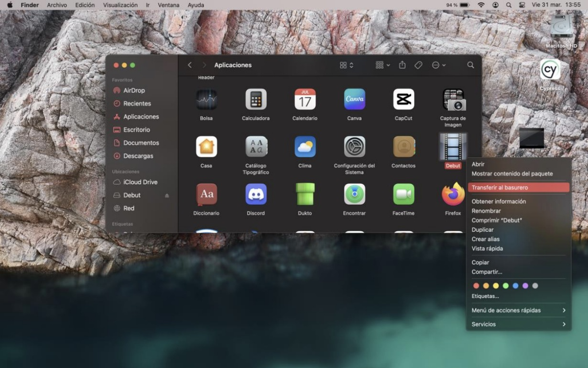The height and width of the screenshot is (368, 588).
Task: Click the Finder search magnifier icon
Action: coord(471,65)
